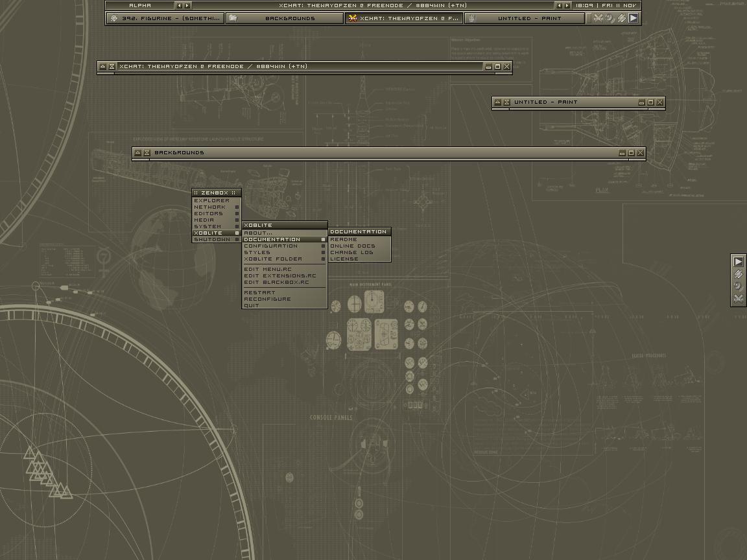Click the Zenbox menu title bar
The image size is (747, 560).
[x=217, y=193]
